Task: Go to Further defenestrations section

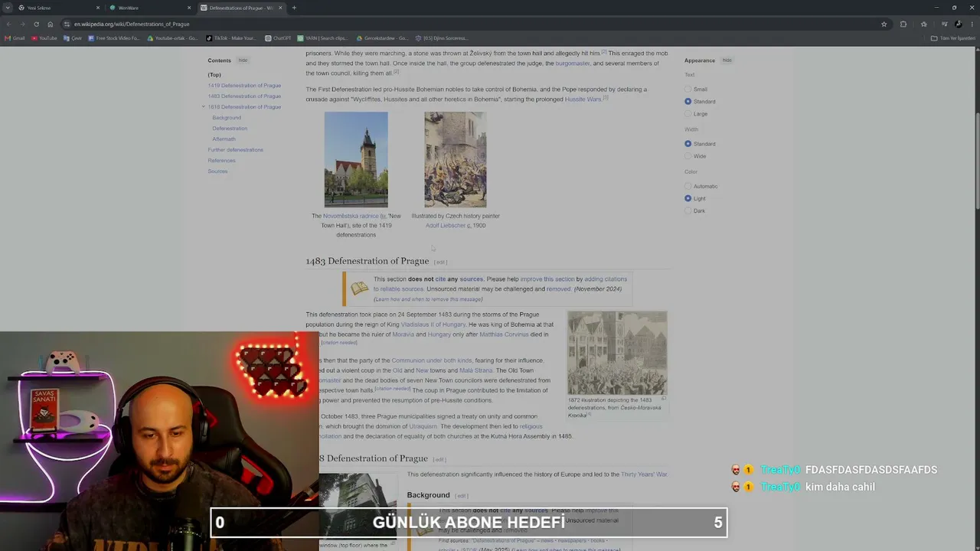Action: coord(235,150)
